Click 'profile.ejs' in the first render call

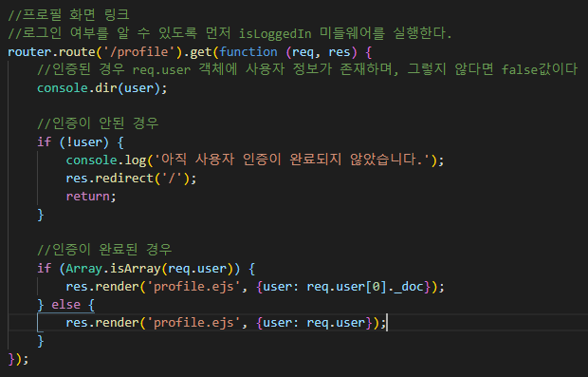(193, 287)
